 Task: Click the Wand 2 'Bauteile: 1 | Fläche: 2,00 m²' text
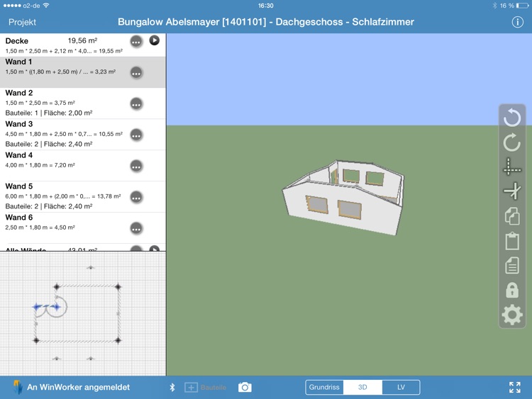[49, 113]
